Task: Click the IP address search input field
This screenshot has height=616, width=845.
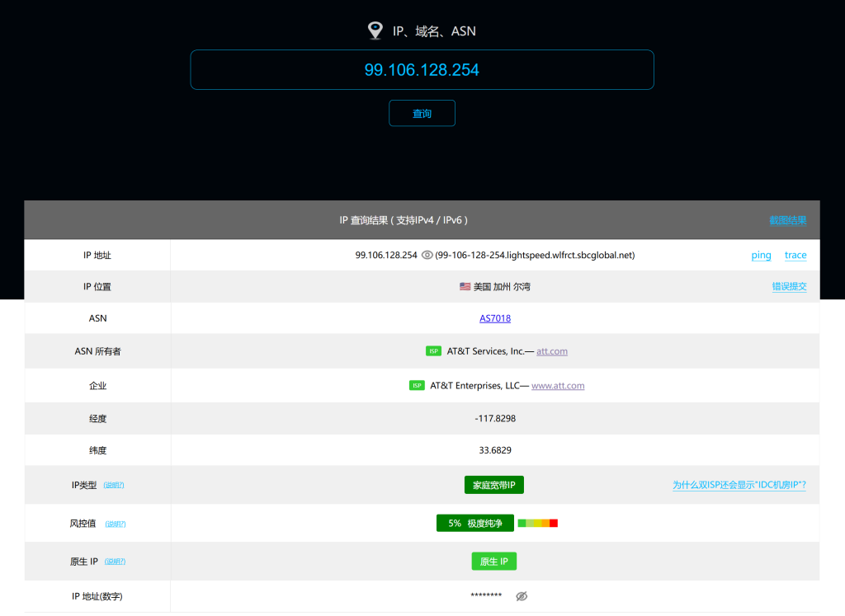Action: click(422, 70)
